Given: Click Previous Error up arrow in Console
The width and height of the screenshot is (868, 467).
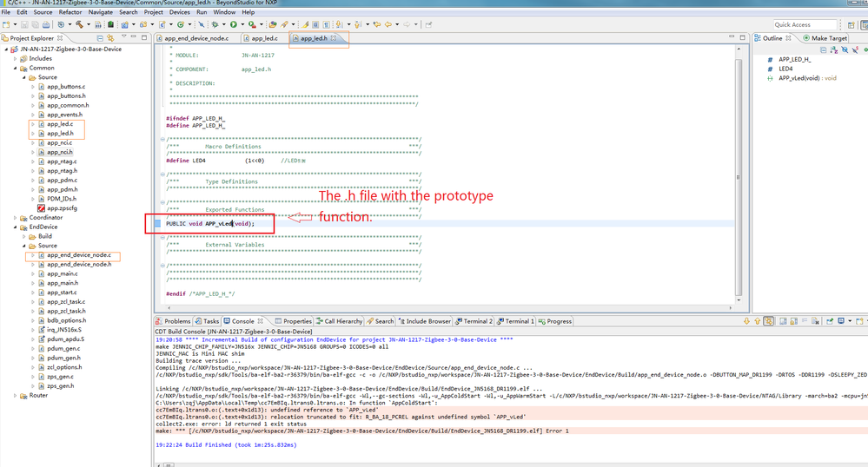Looking at the screenshot, I should (x=757, y=321).
